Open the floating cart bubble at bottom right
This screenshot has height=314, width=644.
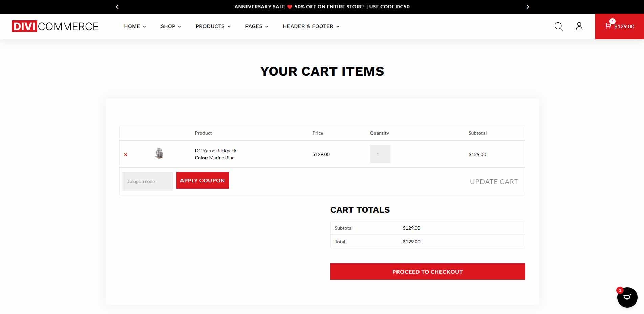coord(627,297)
